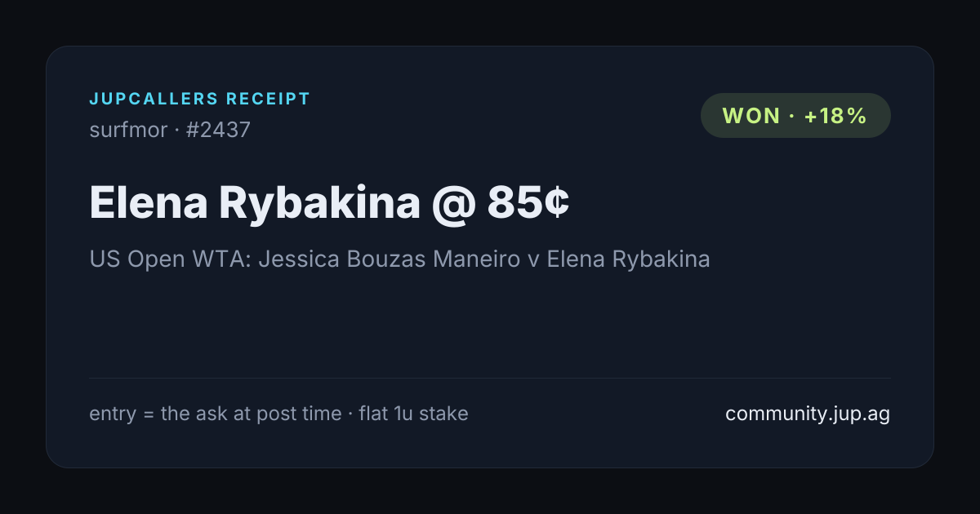Image resolution: width=980 pixels, height=514 pixels.
Task: Click the word RECEIPT in the header
Action: point(269,100)
